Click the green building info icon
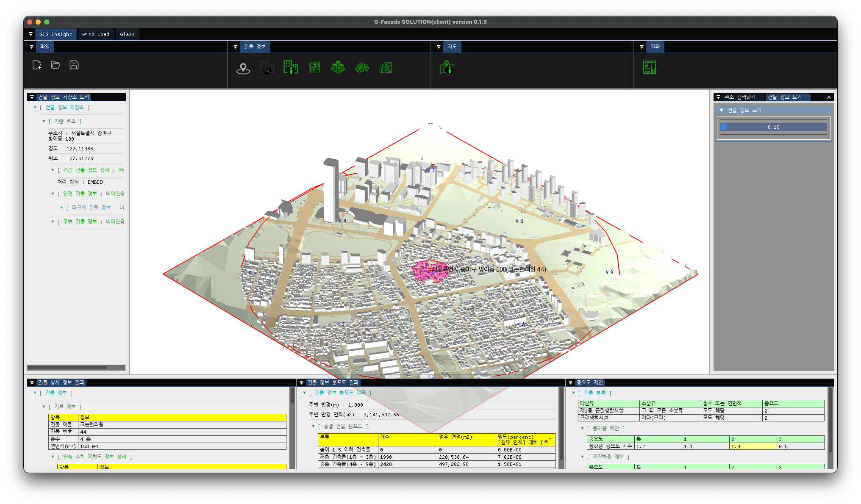Image resolution: width=861 pixels, height=504 pixels. click(291, 67)
